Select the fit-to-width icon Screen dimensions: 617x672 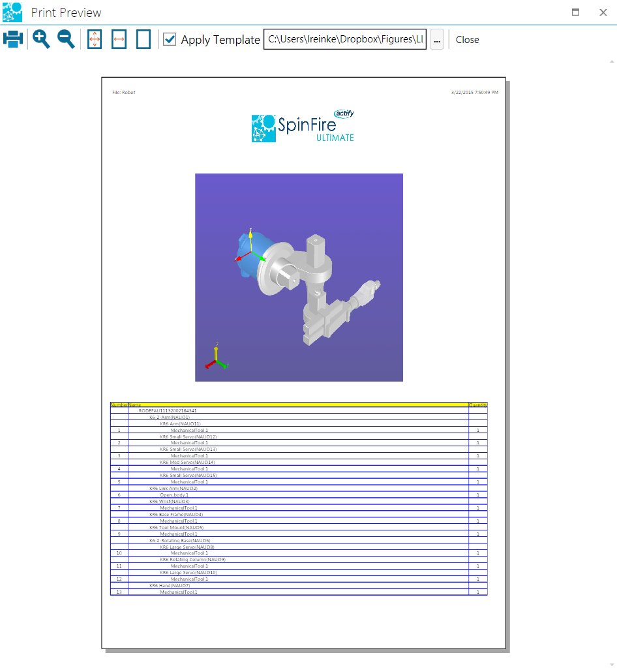point(119,39)
